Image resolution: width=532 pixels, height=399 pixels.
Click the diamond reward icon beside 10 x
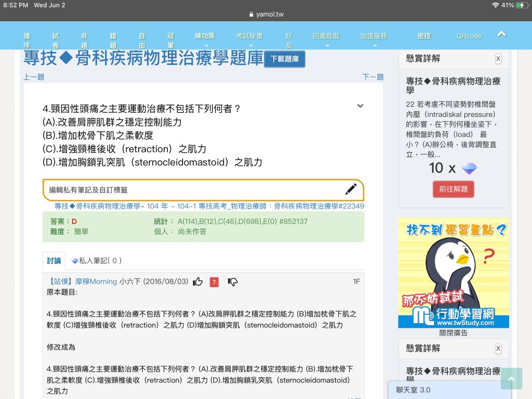pos(469,168)
